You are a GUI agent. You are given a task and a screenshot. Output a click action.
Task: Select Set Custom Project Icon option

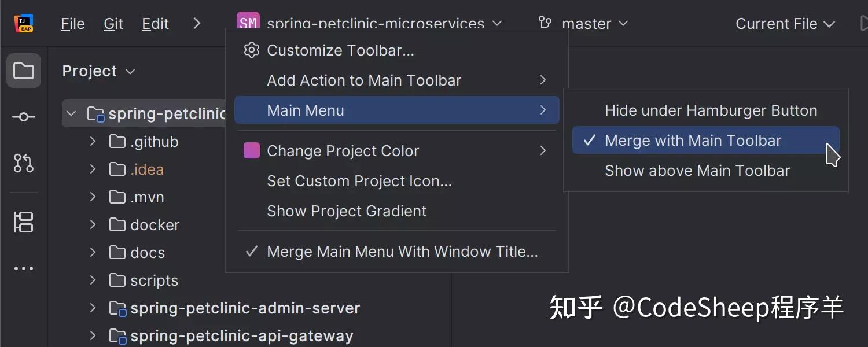coord(359,180)
